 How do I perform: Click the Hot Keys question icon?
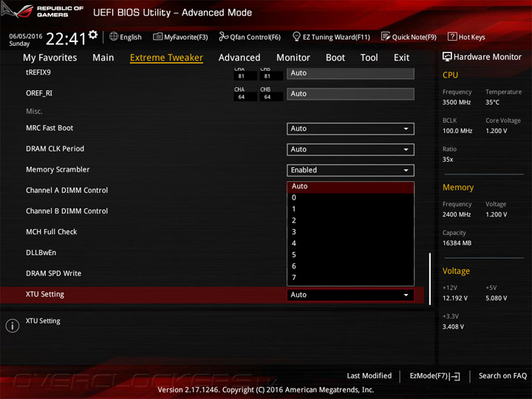pyautogui.click(x=452, y=36)
